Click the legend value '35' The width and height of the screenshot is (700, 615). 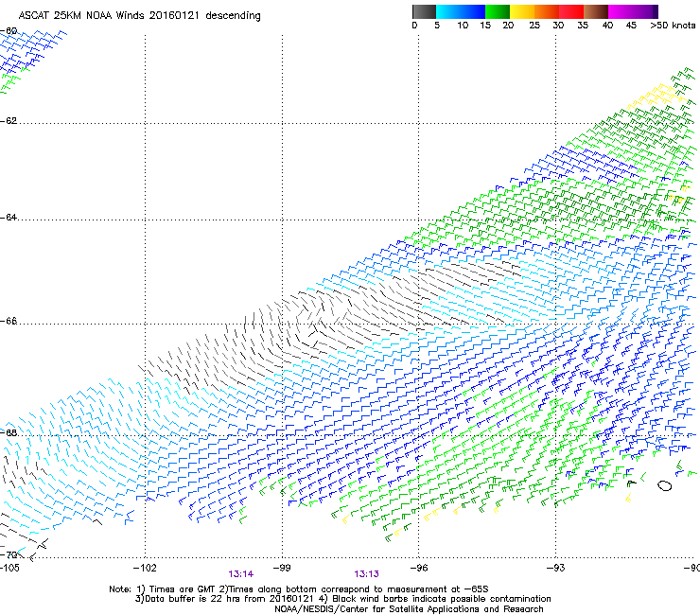tap(583, 26)
